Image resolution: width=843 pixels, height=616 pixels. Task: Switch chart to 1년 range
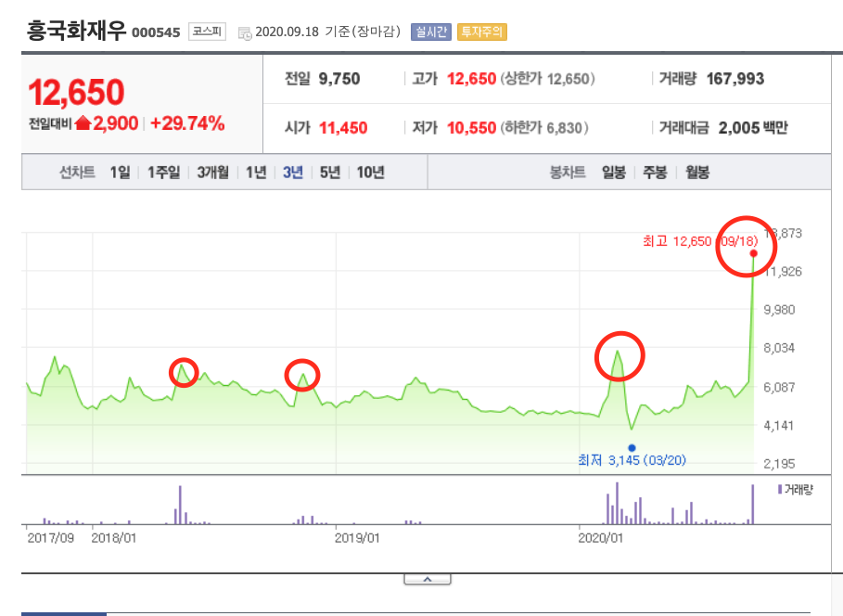[256, 173]
